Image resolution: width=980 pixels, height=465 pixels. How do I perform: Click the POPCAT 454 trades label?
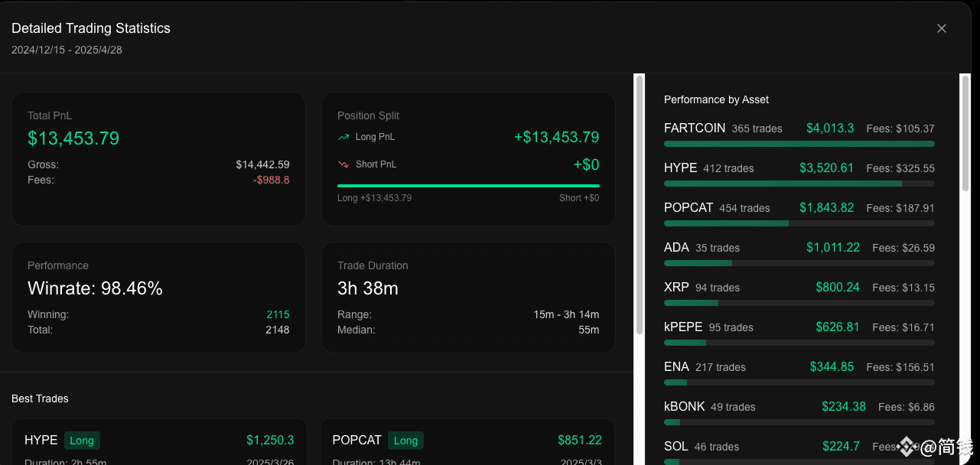(744, 208)
